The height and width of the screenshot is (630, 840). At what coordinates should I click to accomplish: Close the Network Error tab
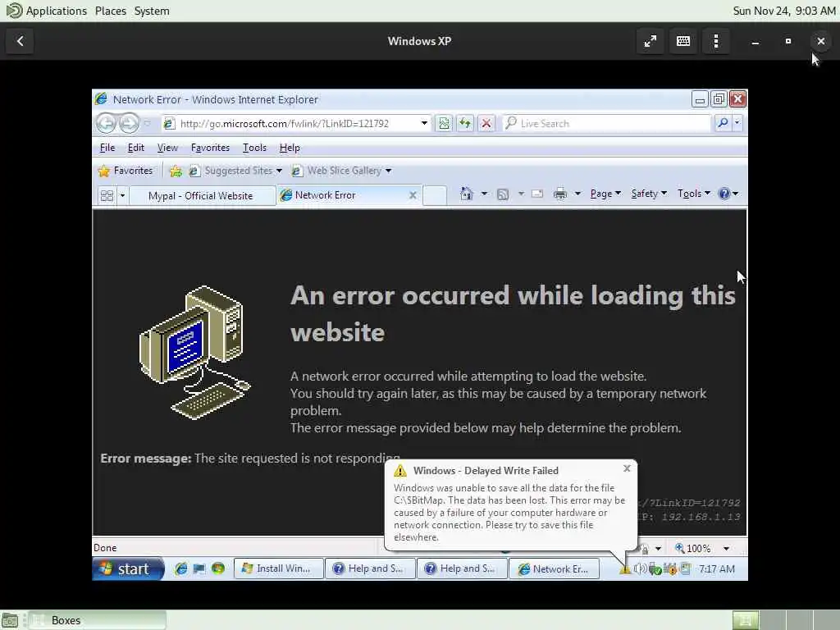(x=413, y=195)
